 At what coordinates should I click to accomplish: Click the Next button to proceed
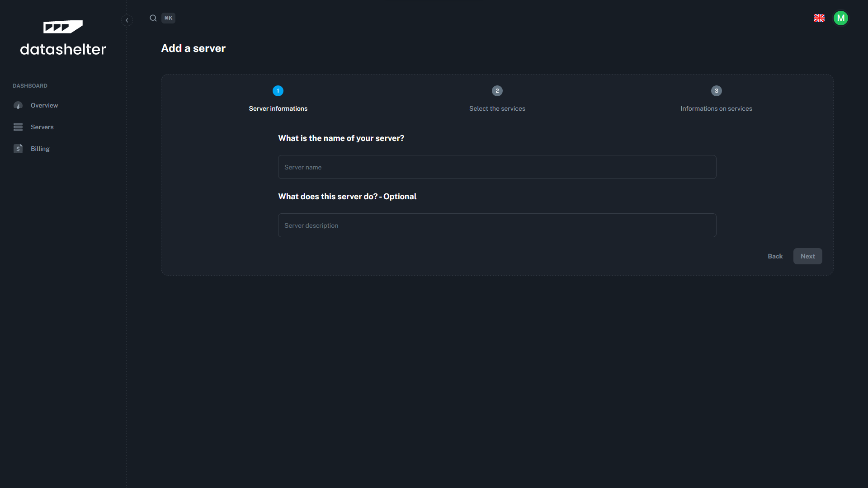point(807,256)
